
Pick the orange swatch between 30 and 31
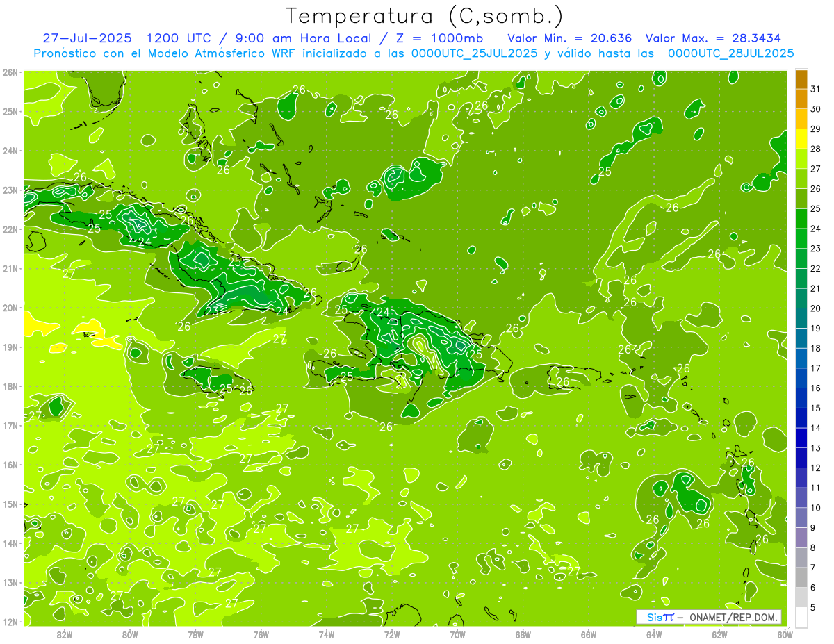[x=801, y=99]
